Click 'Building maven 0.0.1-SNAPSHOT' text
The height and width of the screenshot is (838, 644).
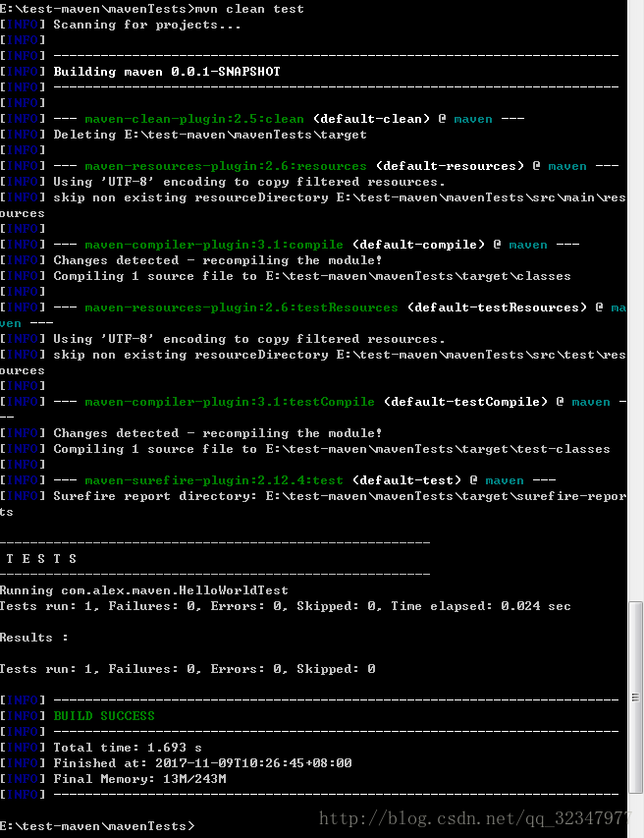coord(167,72)
